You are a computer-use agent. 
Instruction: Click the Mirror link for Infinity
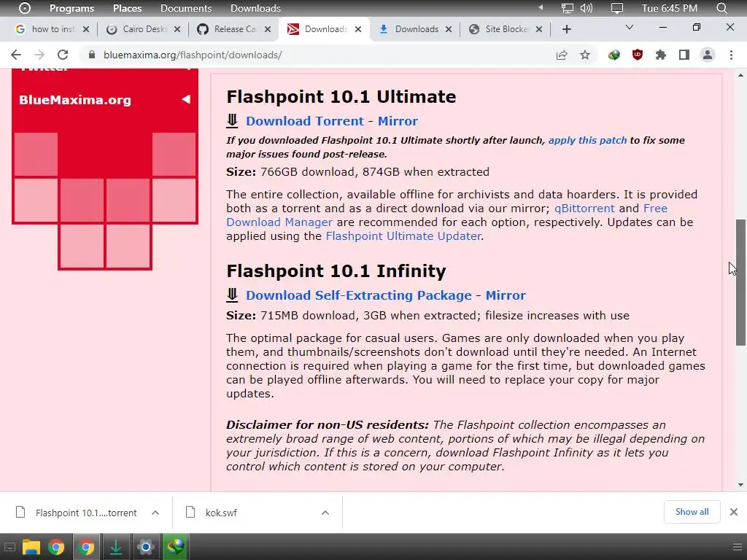[x=506, y=295]
